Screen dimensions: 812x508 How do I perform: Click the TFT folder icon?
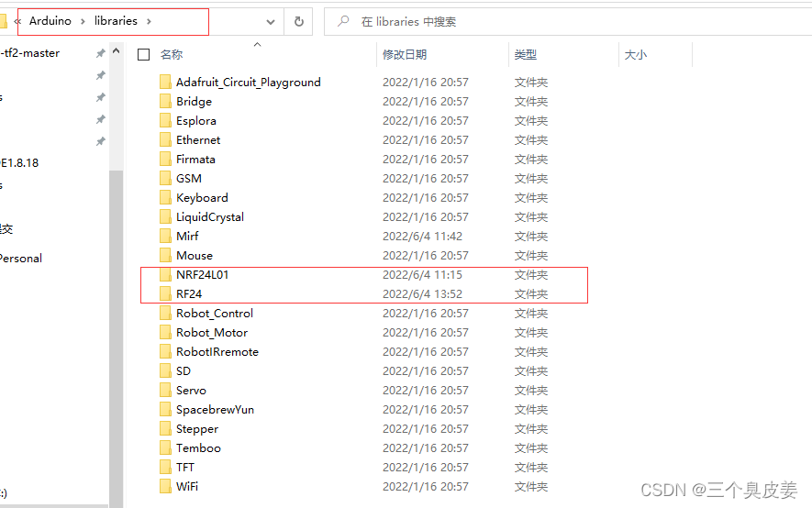coord(166,467)
